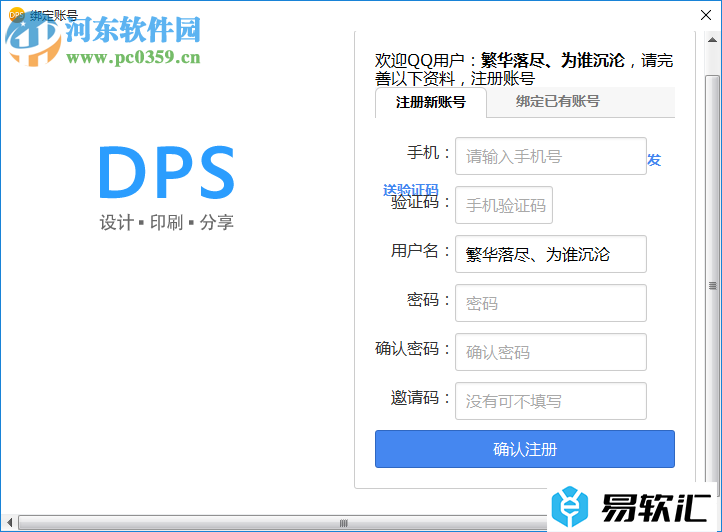The image size is (722, 532).
Task: Select the 用户名 field with 繁华落尽、为谁沉沦
Action: [x=551, y=254]
